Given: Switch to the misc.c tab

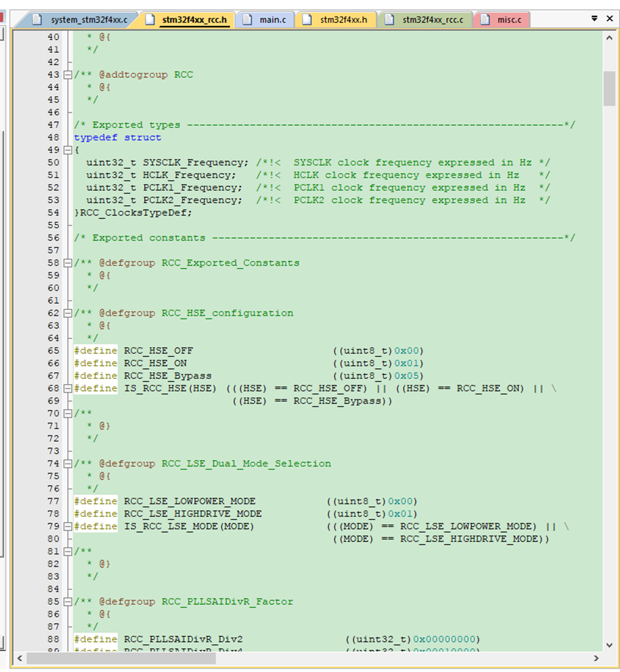Looking at the screenshot, I should click(x=502, y=20).
